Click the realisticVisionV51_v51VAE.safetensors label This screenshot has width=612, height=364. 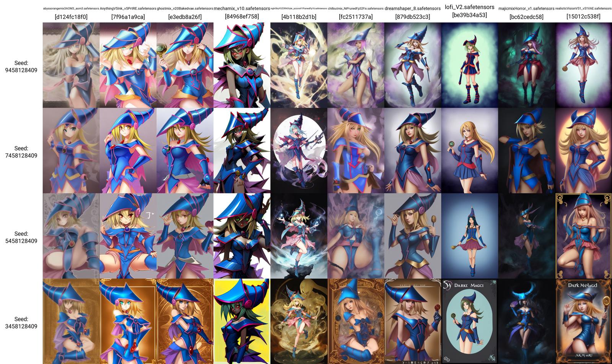(583, 8)
